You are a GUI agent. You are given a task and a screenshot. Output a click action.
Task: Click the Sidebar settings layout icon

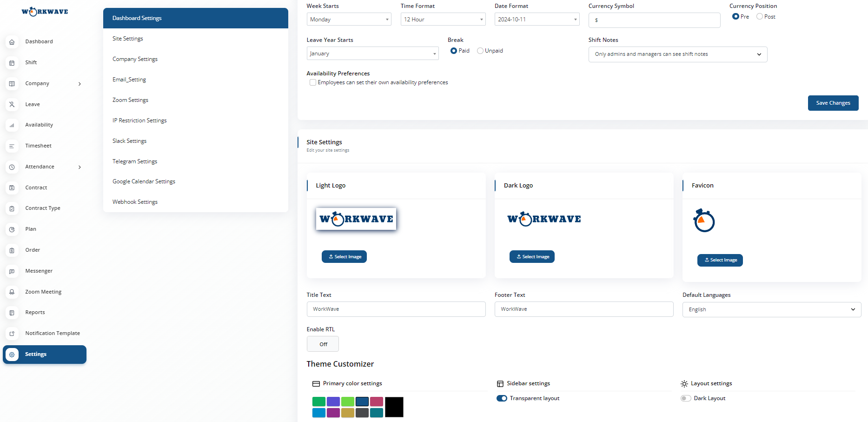tap(500, 384)
